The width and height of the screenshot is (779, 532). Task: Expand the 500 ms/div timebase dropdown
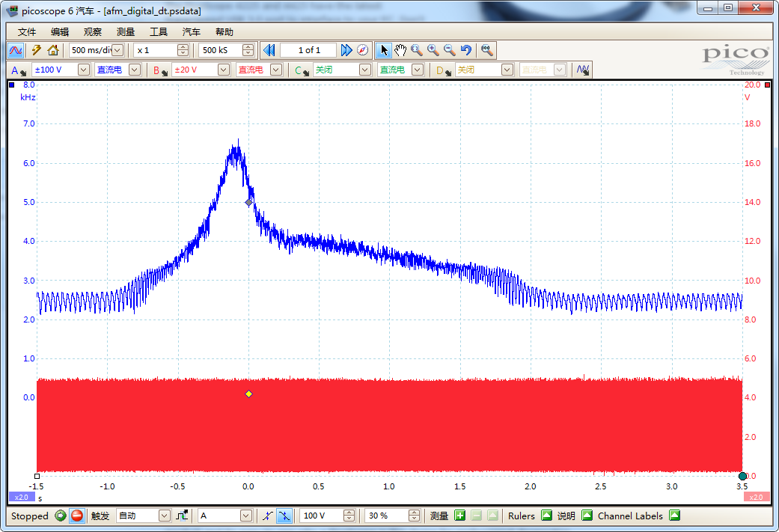coord(117,50)
